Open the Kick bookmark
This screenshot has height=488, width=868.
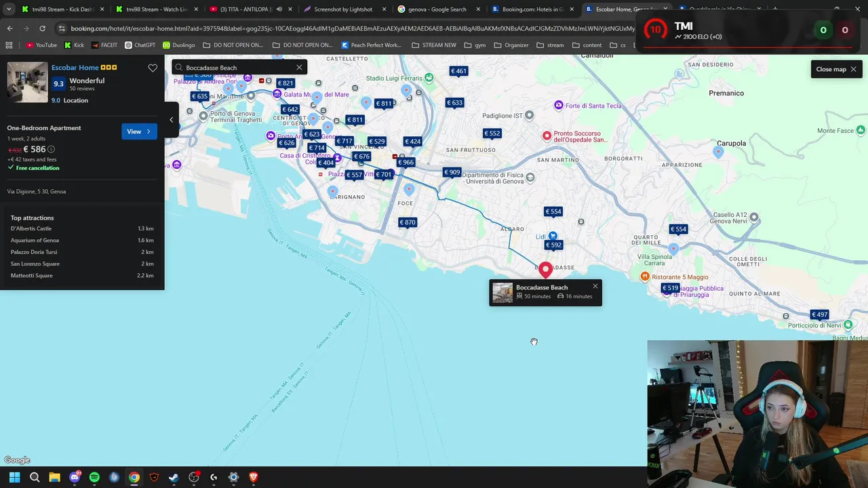(x=74, y=45)
